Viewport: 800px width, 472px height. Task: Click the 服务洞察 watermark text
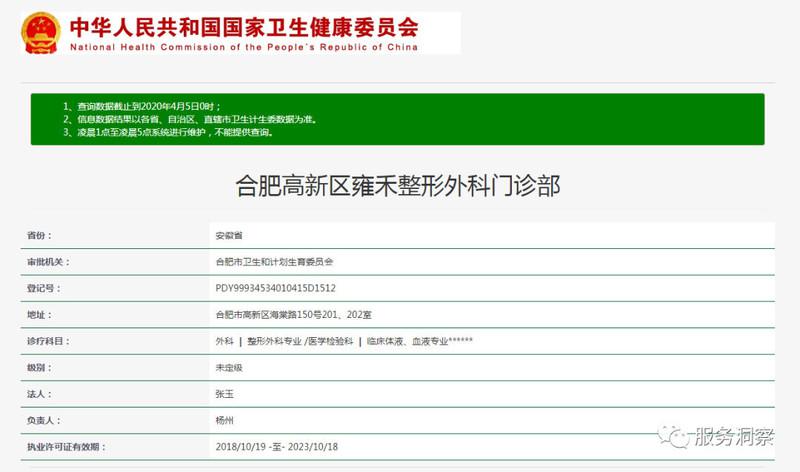pyautogui.click(x=736, y=437)
